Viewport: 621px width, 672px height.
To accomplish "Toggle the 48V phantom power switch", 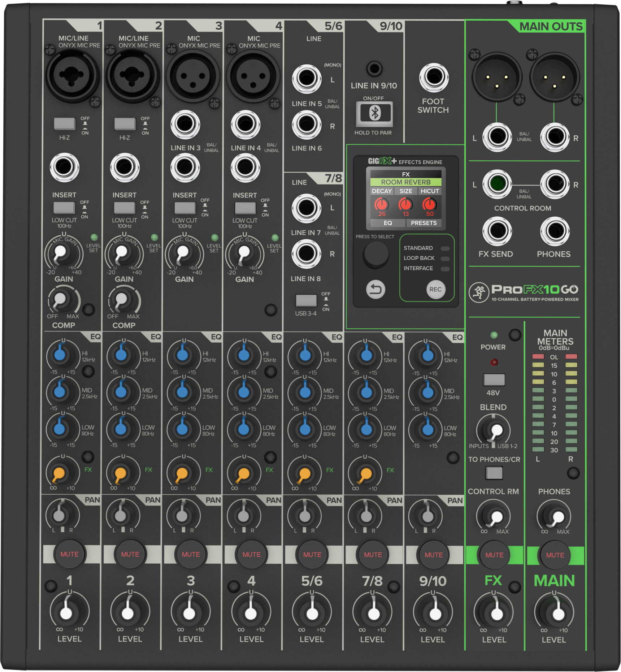I will click(494, 380).
